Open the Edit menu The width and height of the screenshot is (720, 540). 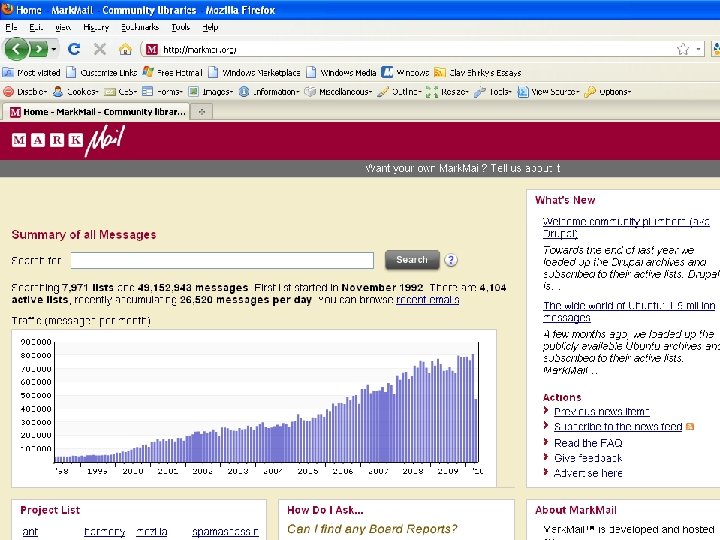point(36,28)
